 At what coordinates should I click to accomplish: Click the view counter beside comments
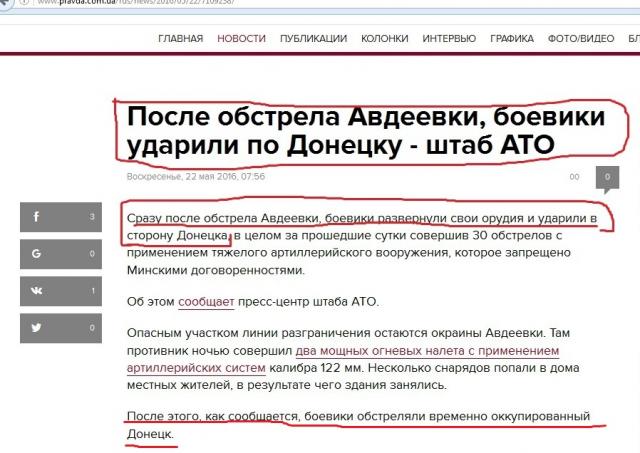(x=574, y=177)
